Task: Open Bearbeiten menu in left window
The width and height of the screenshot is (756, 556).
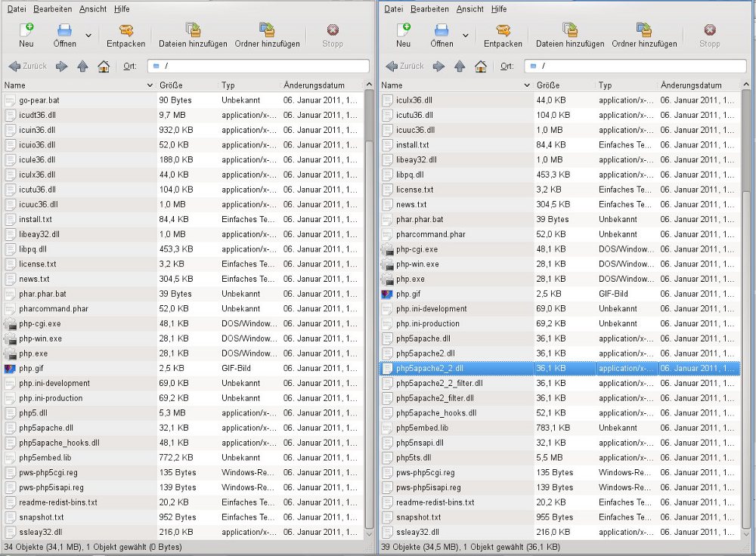Action: [x=53, y=8]
